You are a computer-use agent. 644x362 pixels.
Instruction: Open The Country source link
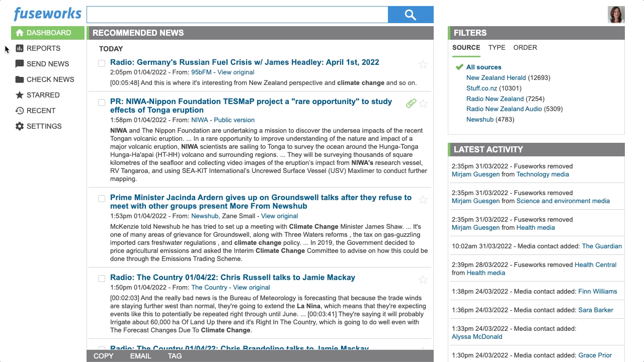[209, 288]
